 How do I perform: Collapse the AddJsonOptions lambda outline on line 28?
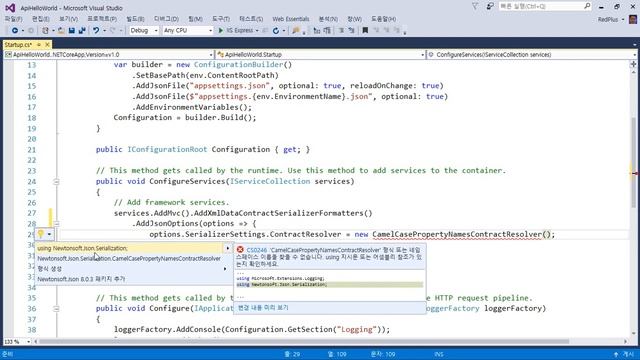56,224
